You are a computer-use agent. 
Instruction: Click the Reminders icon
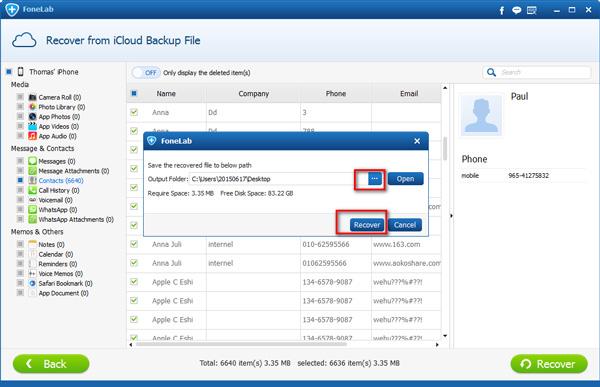tap(33, 264)
